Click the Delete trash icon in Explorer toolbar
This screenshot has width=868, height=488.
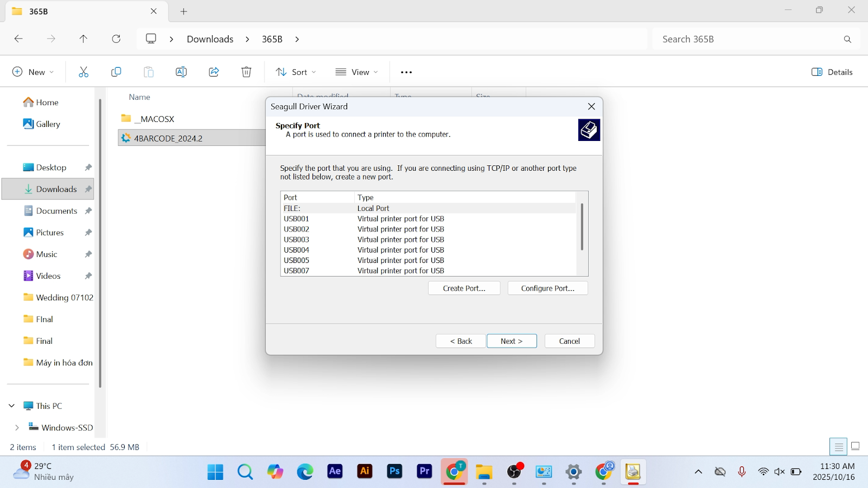pyautogui.click(x=246, y=72)
